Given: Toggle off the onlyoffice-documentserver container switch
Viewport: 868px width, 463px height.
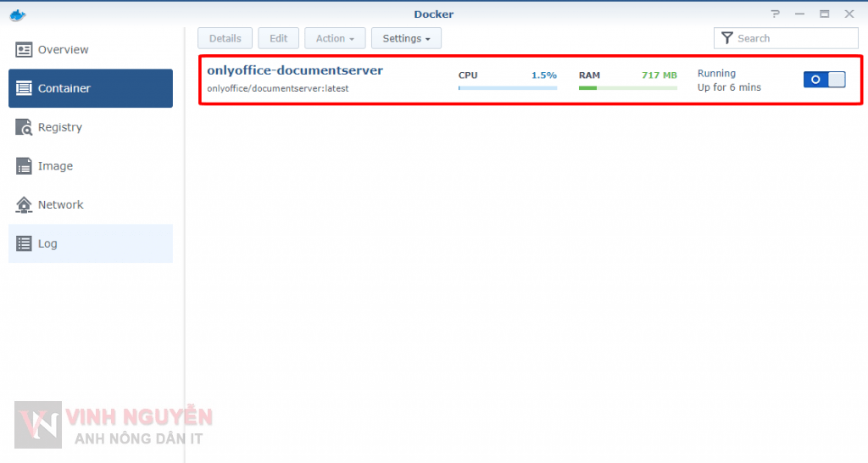Looking at the screenshot, I should 824,80.
